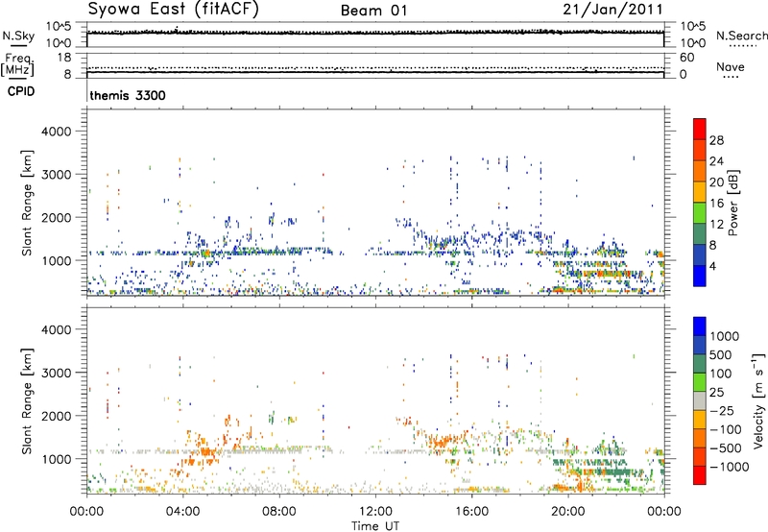Click 'Slant Range [km]' label of power panel
Image resolution: width=768 pixels, height=532 pixels.
[x=27, y=203]
